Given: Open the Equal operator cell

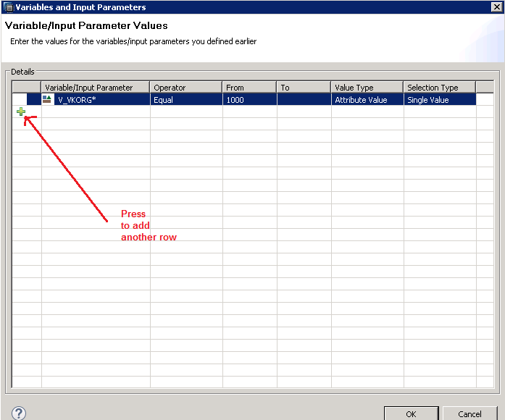Looking at the screenshot, I should 186,99.
